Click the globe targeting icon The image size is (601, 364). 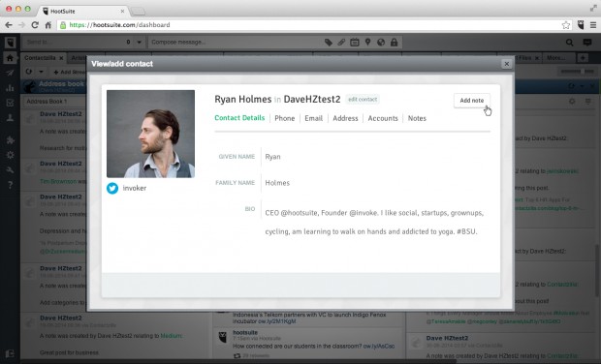click(x=381, y=42)
